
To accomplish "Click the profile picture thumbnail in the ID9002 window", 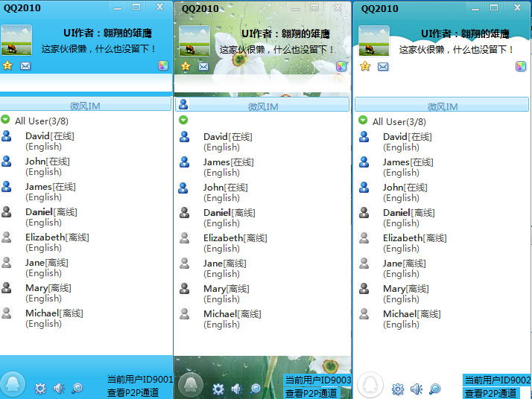I will (374, 41).
